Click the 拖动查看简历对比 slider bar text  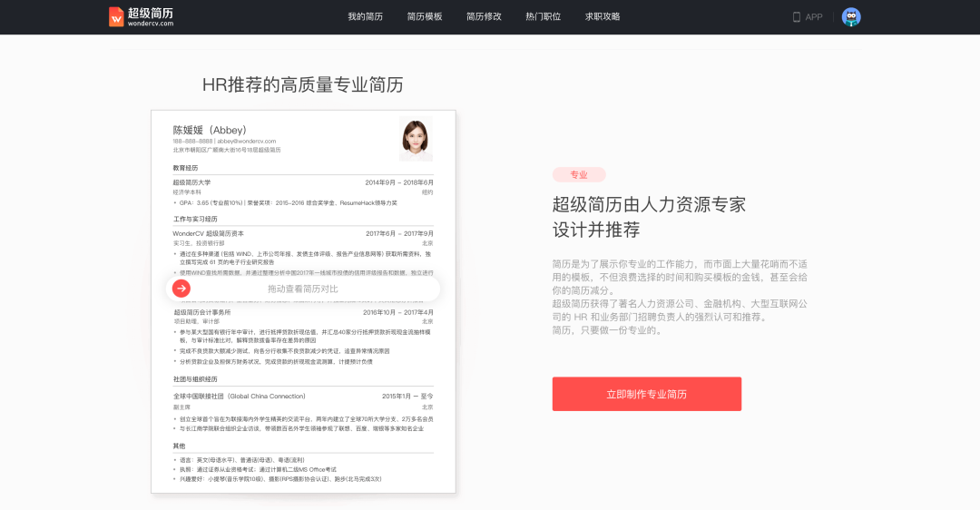(x=303, y=289)
